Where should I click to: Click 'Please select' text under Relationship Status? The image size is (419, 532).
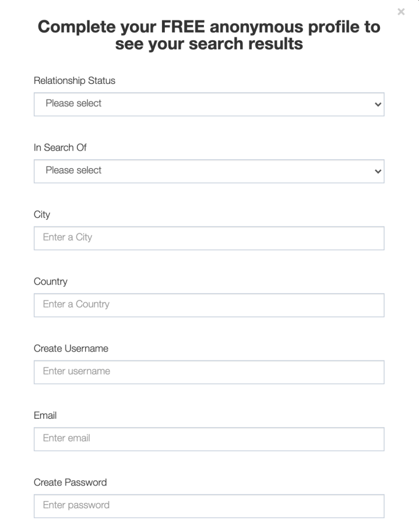[74, 103]
